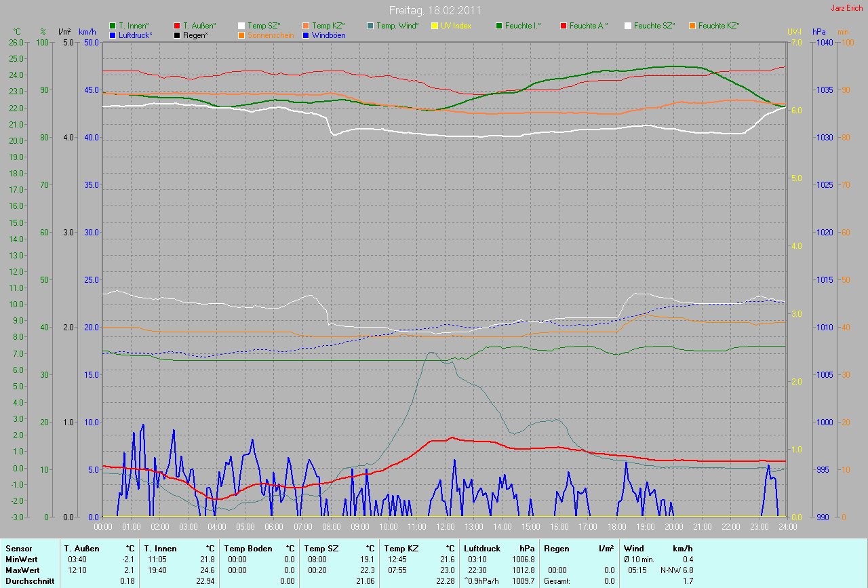This screenshot has height=588, width=868.
Task: Click the MaxWert row label
Action: pos(22,570)
